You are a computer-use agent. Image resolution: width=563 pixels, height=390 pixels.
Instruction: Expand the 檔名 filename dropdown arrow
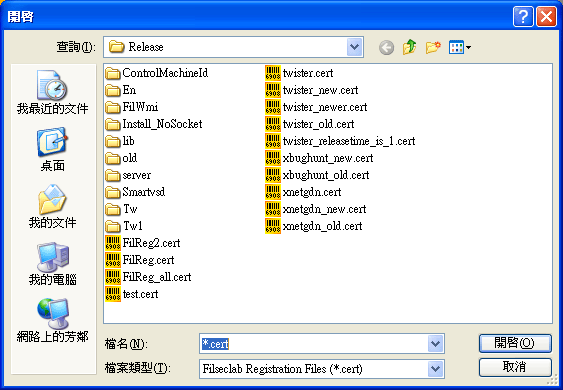436,344
